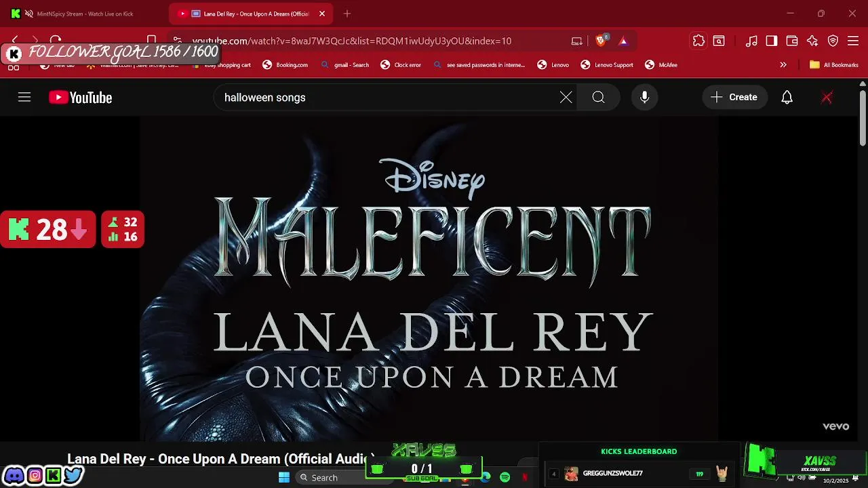The image size is (868, 488).
Task: Open Brave Rewards triangle icon
Action: 623,41
